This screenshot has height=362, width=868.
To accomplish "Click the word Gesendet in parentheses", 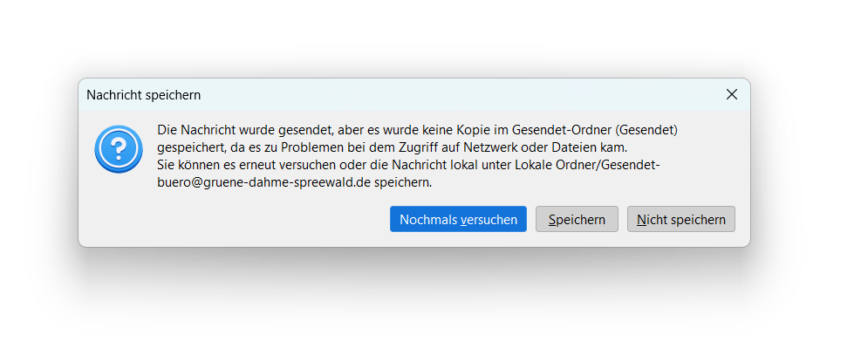I will tap(648, 130).
